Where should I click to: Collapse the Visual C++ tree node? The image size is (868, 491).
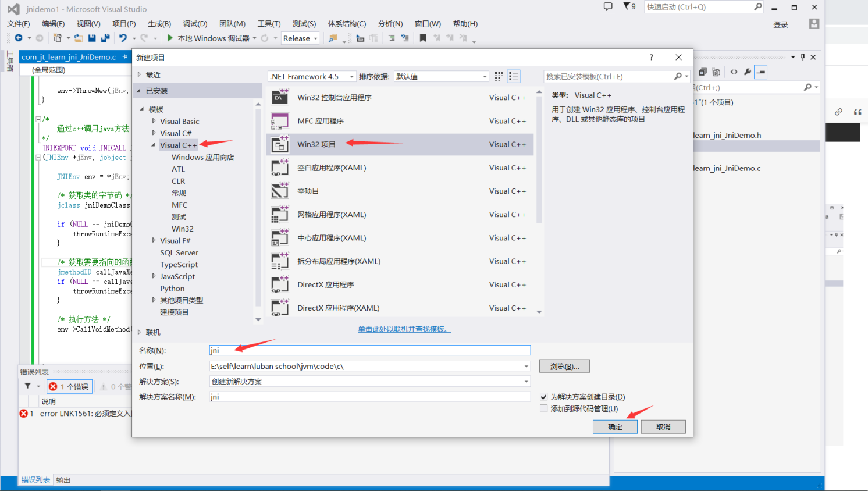pyautogui.click(x=154, y=145)
